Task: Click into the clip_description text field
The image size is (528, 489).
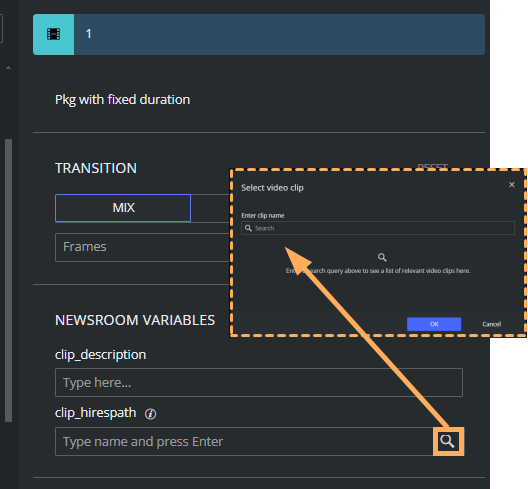Action: (x=259, y=383)
